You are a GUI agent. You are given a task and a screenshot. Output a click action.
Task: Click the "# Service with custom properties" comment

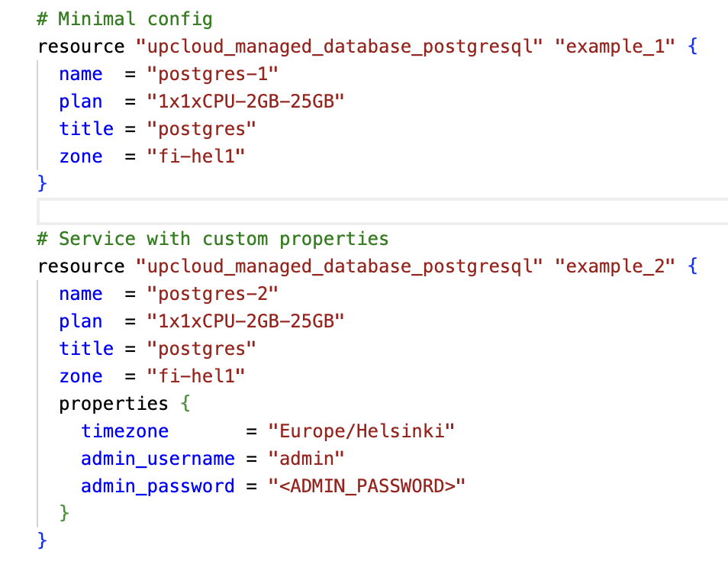[x=213, y=239]
